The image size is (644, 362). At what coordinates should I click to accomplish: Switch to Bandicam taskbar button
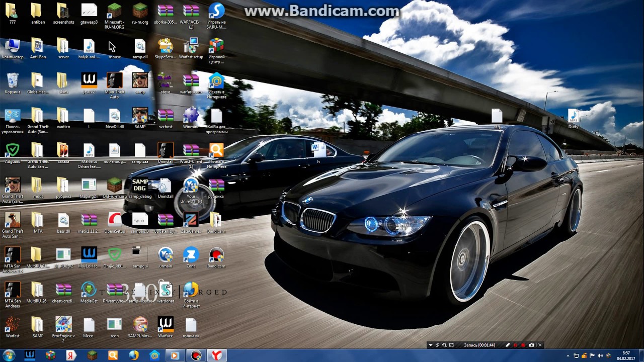point(196,355)
